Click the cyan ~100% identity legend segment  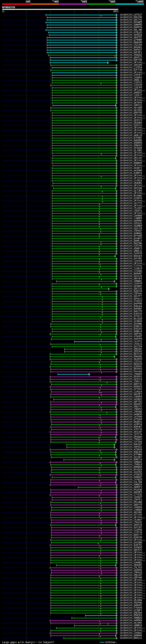[130, 4]
